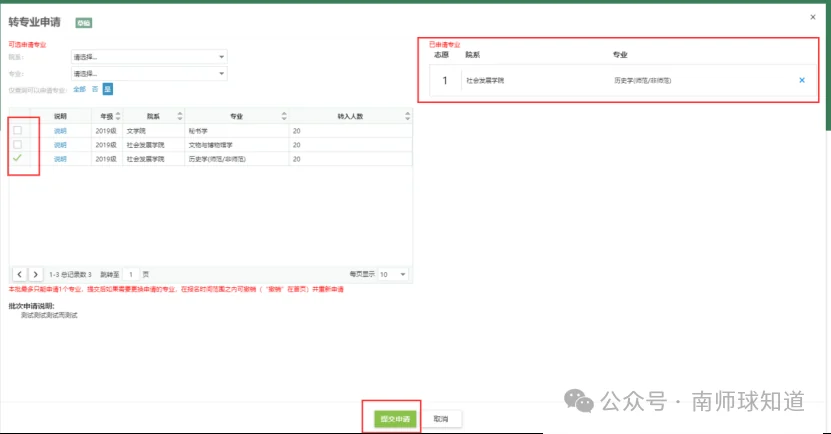Image resolution: width=831 pixels, height=434 pixels.
Task: Click the green badge beside the 转专业申请 title
Action: pyautogui.click(x=84, y=23)
